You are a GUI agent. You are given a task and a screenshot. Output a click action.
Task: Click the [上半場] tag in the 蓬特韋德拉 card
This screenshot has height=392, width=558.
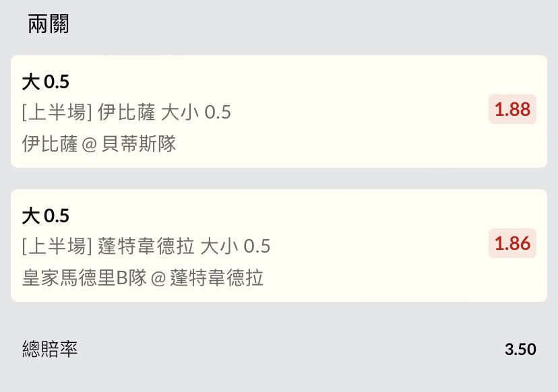click(57, 247)
